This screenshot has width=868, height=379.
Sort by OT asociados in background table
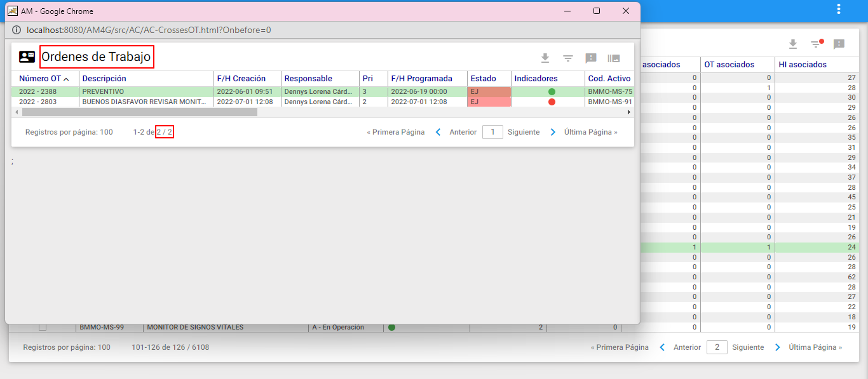click(729, 64)
